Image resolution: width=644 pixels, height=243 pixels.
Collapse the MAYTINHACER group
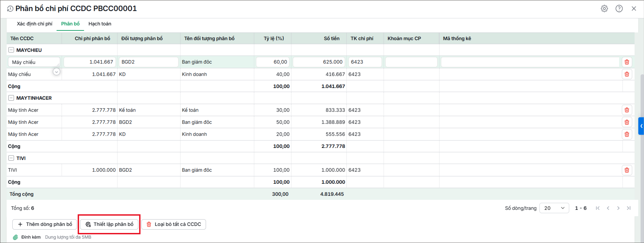tap(11, 98)
